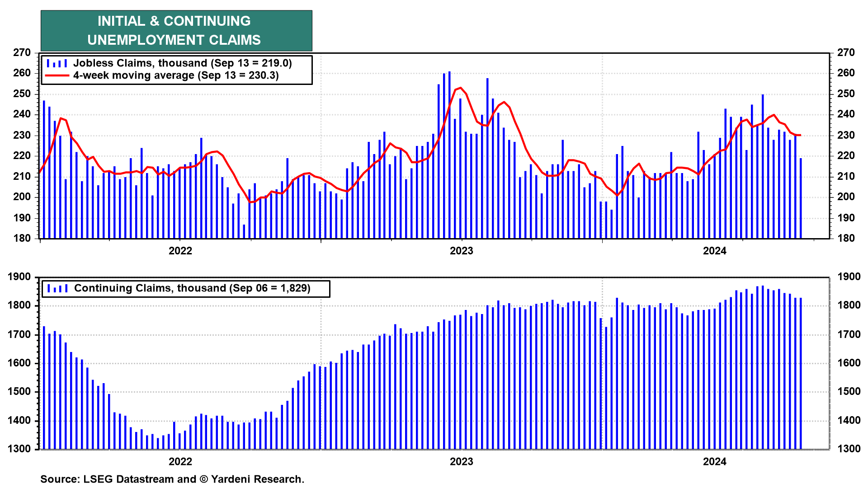This screenshot has width=868, height=488.
Task: Click the red line moving average legend icon
Action: tap(57, 75)
